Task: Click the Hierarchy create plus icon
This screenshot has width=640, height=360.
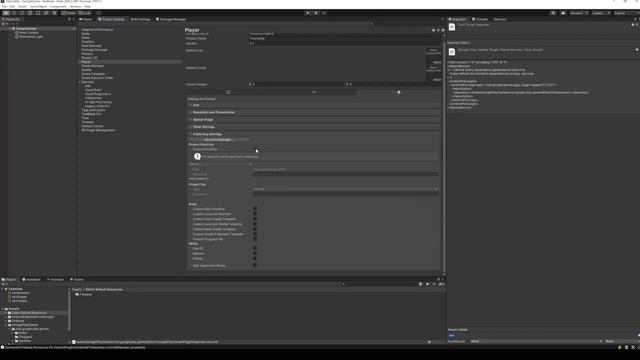Action: tap(3, 24)
